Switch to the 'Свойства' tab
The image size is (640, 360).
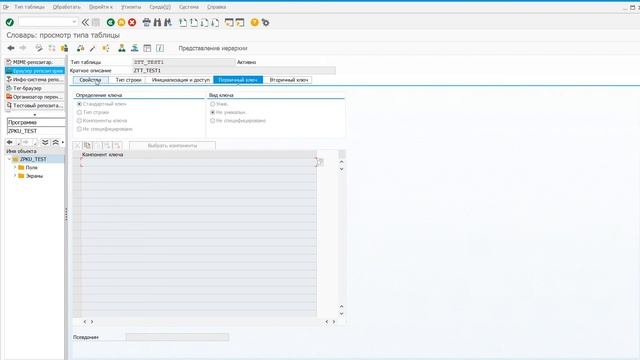tap(91, 80)
